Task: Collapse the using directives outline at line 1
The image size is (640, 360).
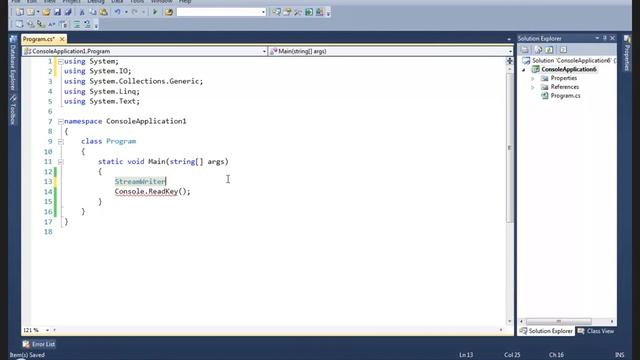Action: pyautogui.click(x=60, y=62)
